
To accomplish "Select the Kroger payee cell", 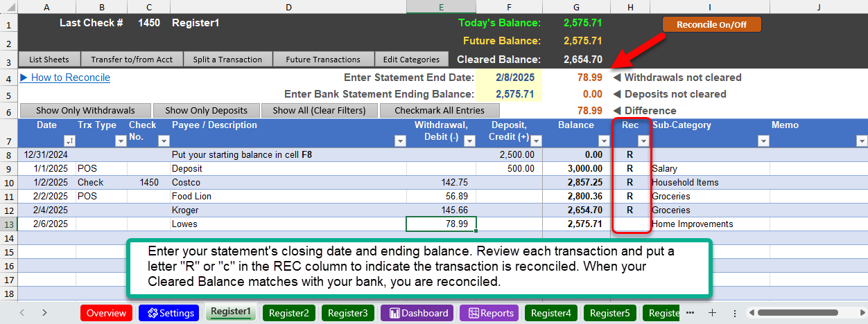I will pos(288,210).
